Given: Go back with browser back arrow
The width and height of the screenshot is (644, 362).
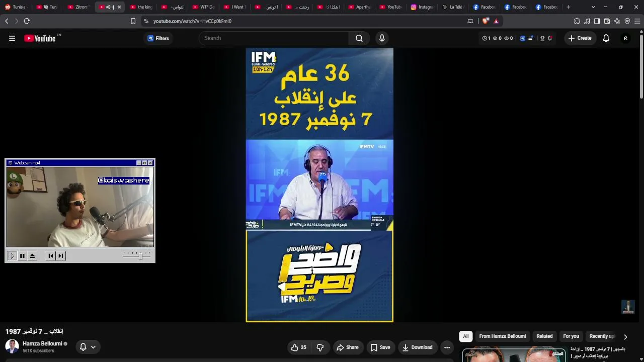Looking at the screenshot, I should [7, 21].
